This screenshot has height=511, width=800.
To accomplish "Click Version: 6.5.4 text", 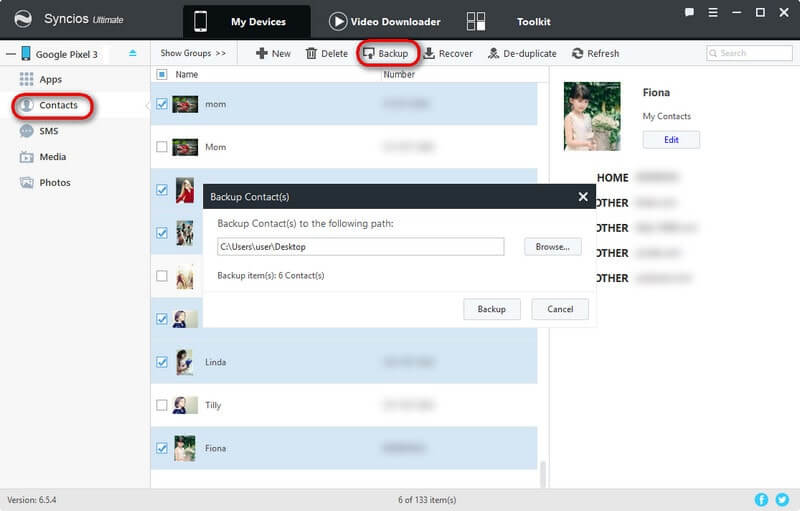I will (32, 500).
